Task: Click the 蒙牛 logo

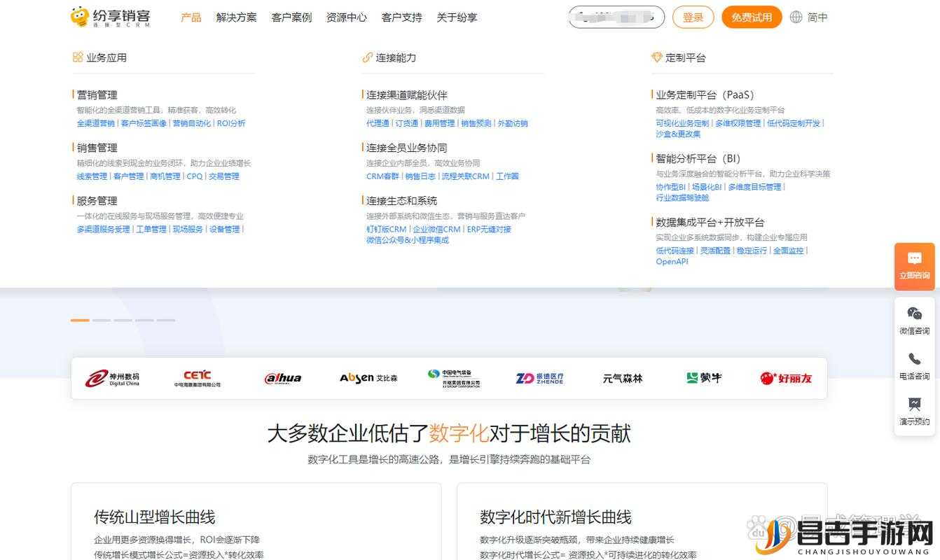Action: (704, 378)
